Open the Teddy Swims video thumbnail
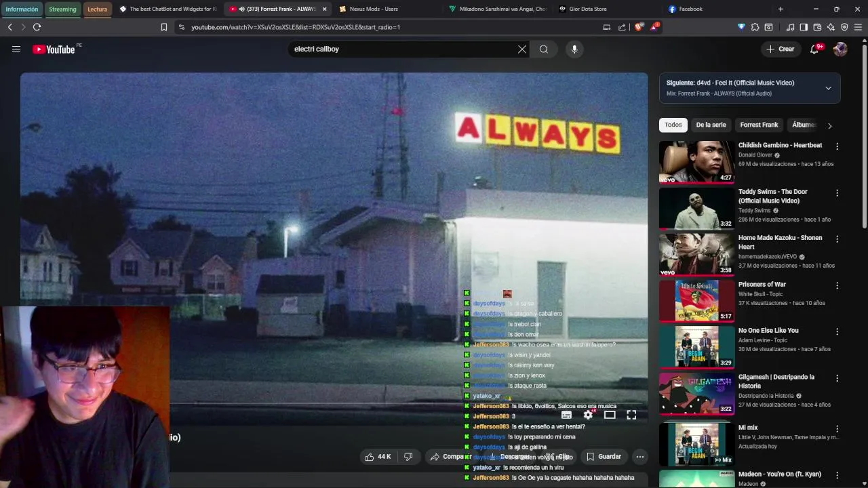This screenshot has width=868, height=488. tap(696, 208)
